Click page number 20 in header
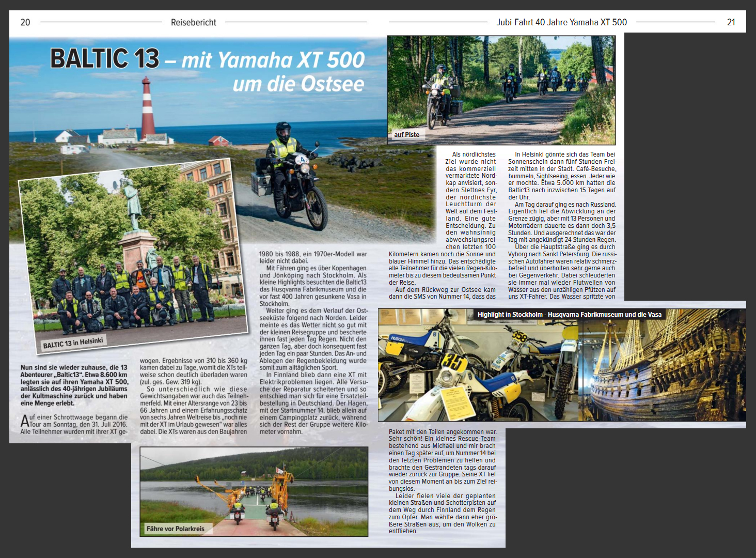The image size is (756, 558). click(25, 22)
